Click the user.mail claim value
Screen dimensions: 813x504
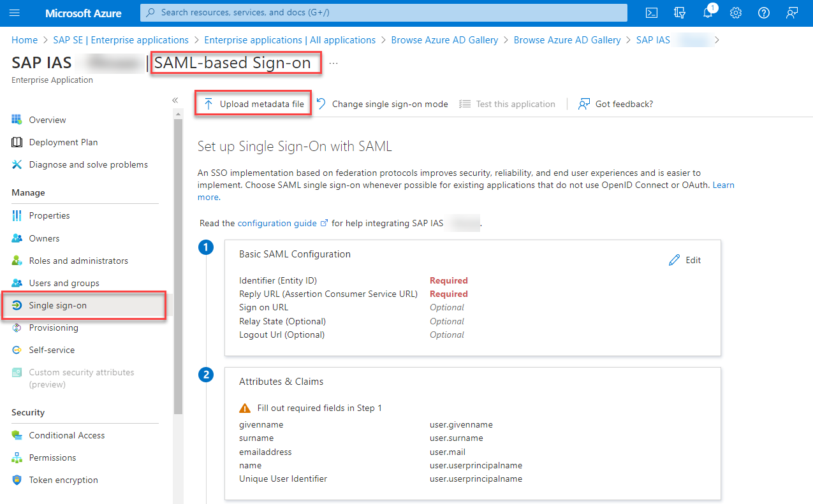[x=448, y=452]
